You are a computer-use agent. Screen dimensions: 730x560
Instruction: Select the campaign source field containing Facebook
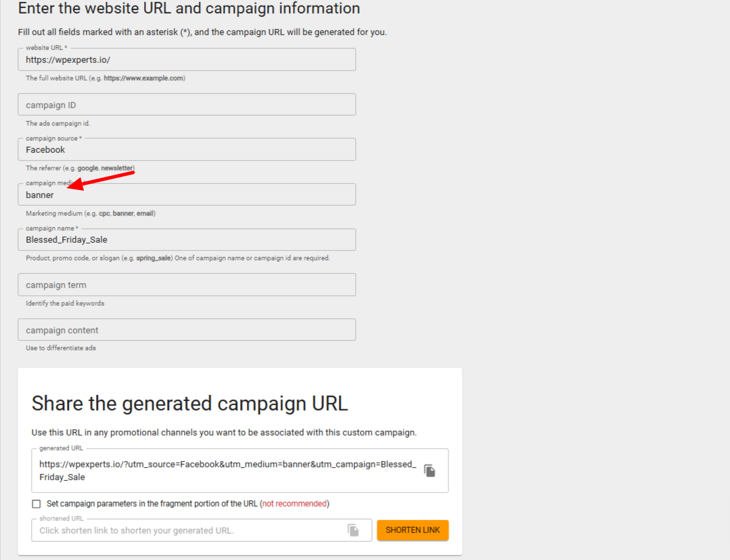[x=186, y=149]
